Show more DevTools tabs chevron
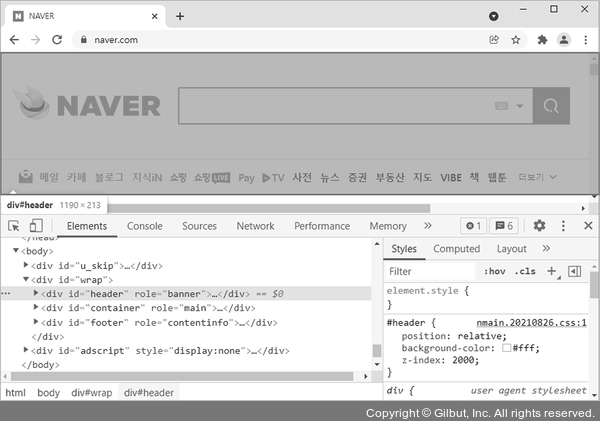Viewport: 600px width, 421px height. [428, 226]
